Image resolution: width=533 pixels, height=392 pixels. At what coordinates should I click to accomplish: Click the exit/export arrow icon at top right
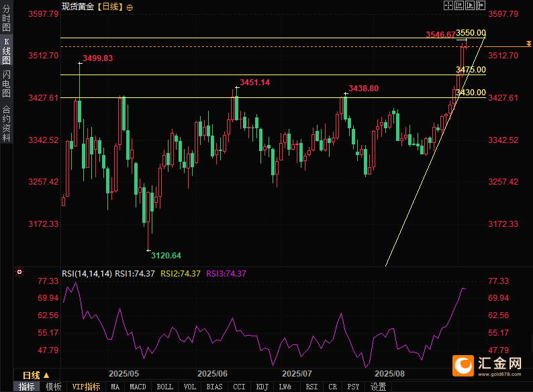480,5
